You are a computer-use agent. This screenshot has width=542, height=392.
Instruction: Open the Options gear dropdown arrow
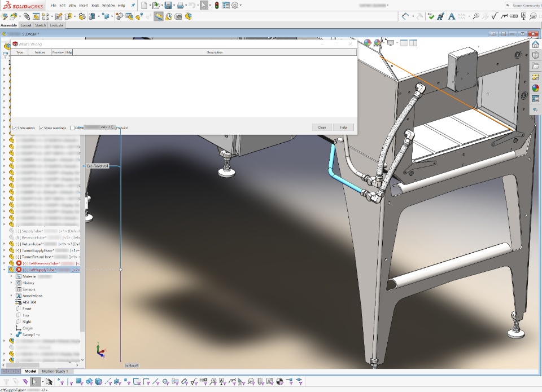pos(241,5)
